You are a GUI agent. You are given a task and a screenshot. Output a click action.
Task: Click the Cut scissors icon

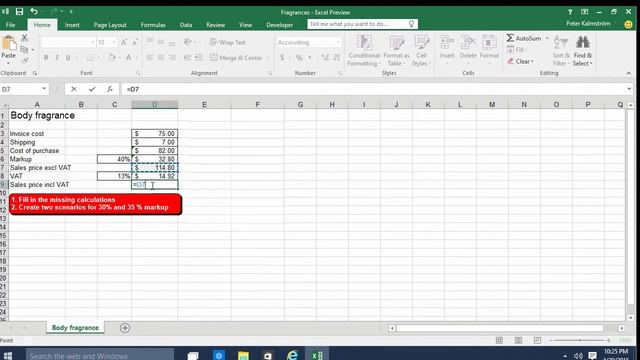[24, 38]
